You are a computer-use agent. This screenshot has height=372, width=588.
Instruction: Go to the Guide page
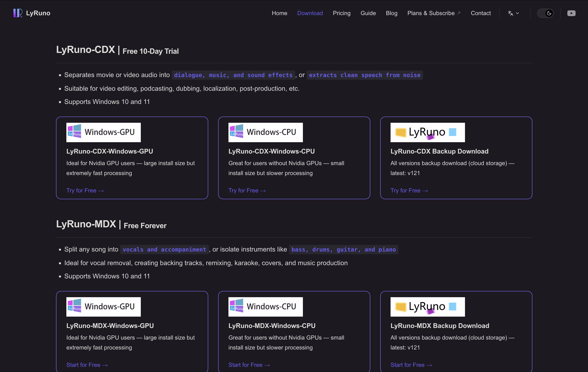click(x=368, y=13)
